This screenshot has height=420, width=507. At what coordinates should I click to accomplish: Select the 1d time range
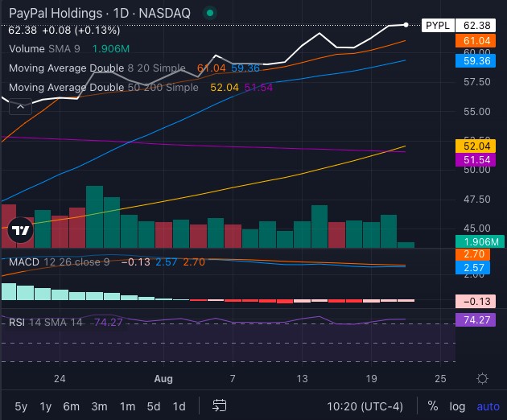coord(179,406)
